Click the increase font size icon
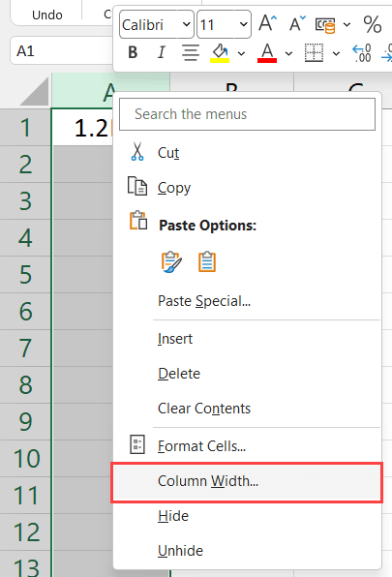This screenshot has width=392, height=577. (x=267, y=23)
